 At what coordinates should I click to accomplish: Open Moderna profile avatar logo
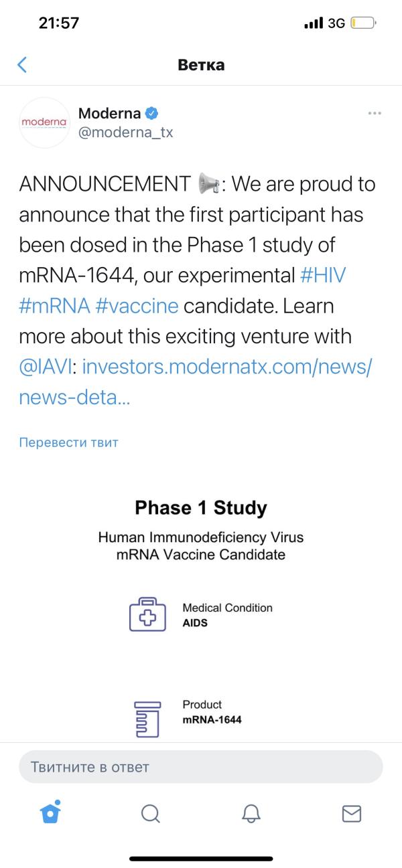point(44,122)
